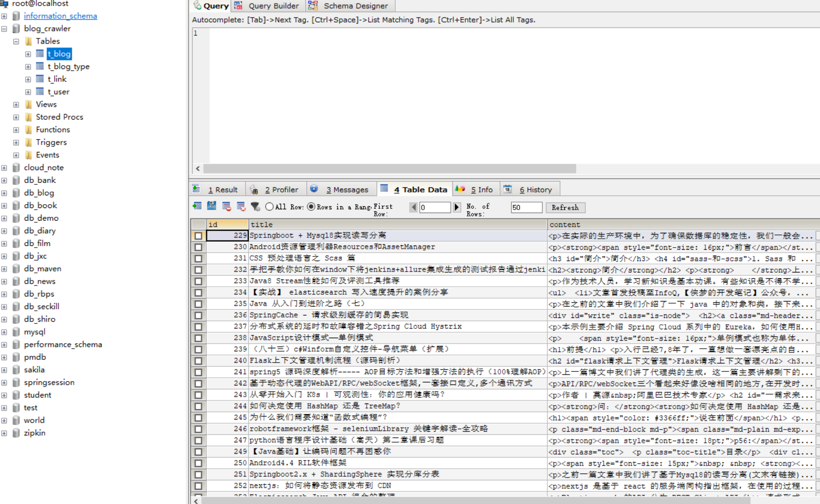Check the checkbox for row id 229

pyautogui.click(x=198, y=236)
